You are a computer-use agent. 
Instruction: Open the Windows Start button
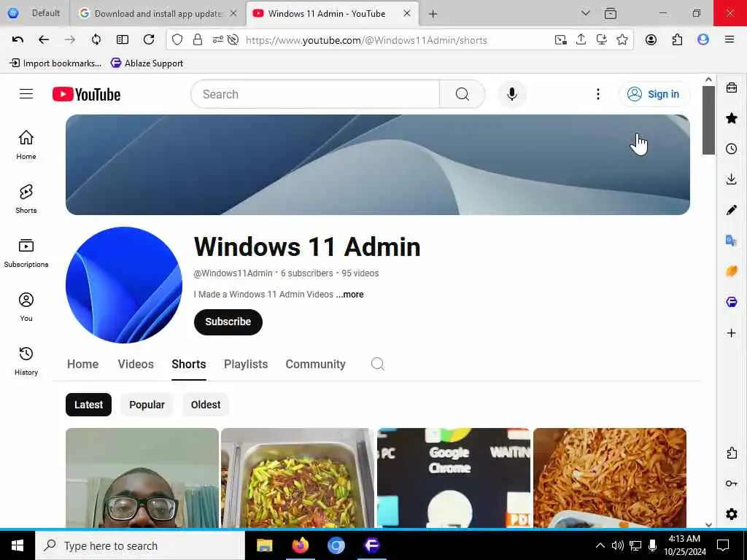[x=18, y=545]
